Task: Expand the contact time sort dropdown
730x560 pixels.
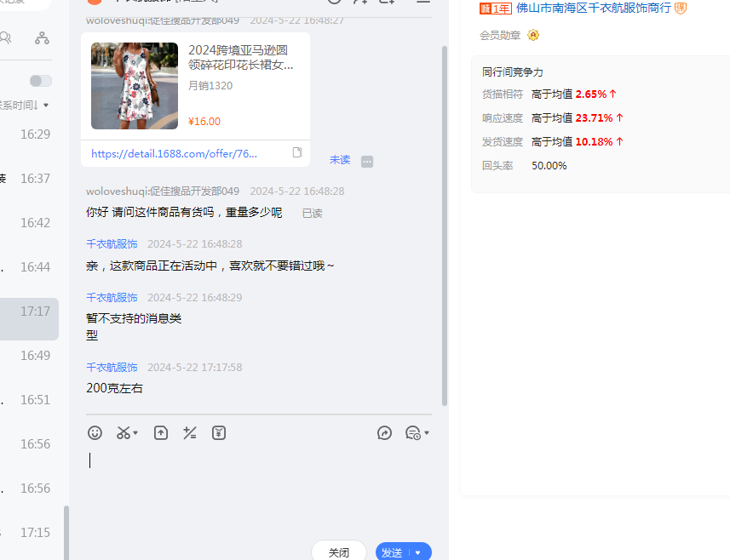Action: (x=46, y=106)
